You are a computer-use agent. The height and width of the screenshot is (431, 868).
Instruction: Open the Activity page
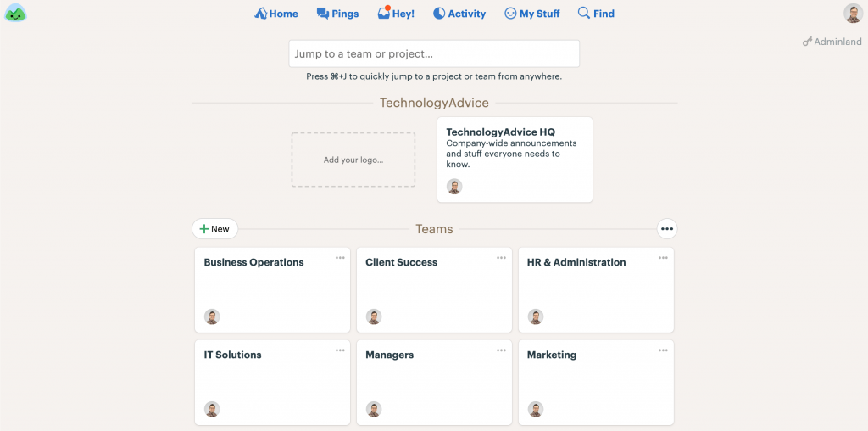point(459,14)
